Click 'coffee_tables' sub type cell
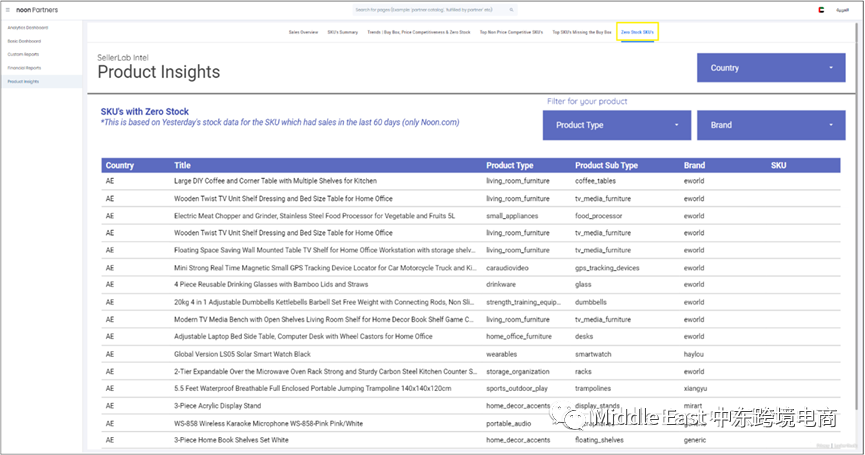This screenshot has height=455, width=865. pyautogui.click(x=595, y=181)
